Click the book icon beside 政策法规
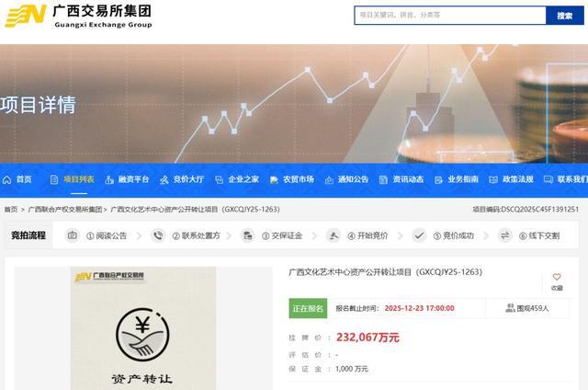The image size is (588, 390). tap(493, 179)
